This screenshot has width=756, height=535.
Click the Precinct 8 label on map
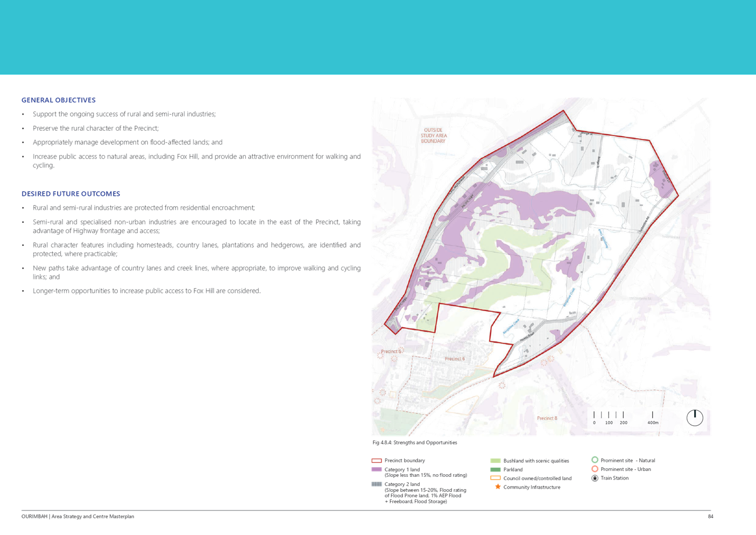pyautogui.click(x=547, y=418)
